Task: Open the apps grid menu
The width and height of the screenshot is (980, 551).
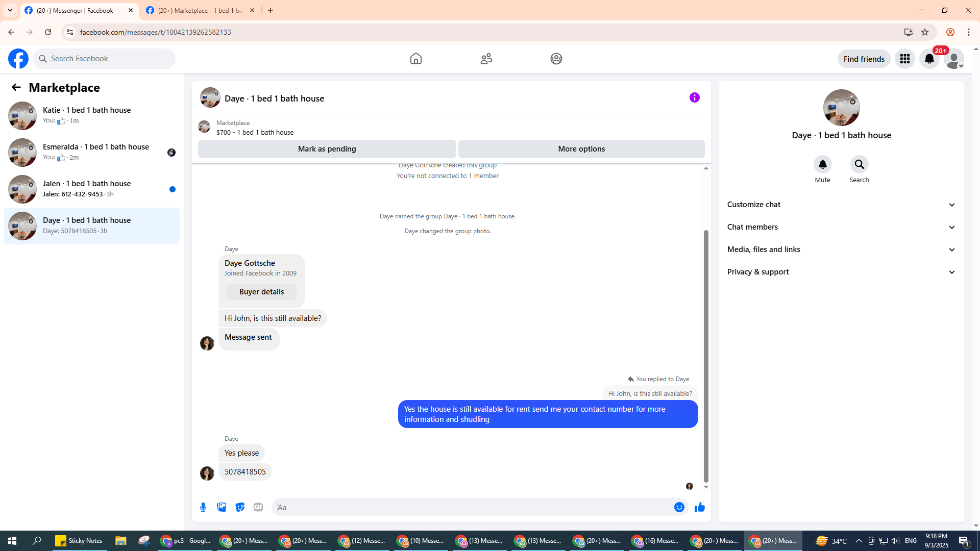Action: coord(905,59)
